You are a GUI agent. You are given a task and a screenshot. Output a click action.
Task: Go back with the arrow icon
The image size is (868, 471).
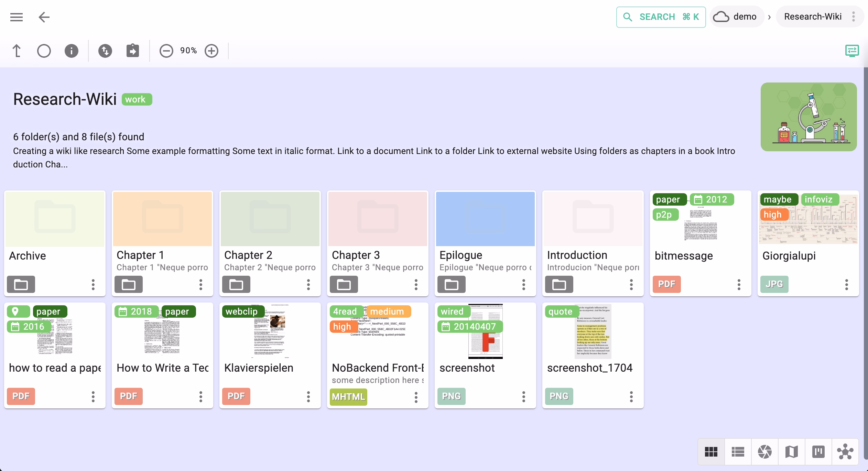[x=44, y=17]
